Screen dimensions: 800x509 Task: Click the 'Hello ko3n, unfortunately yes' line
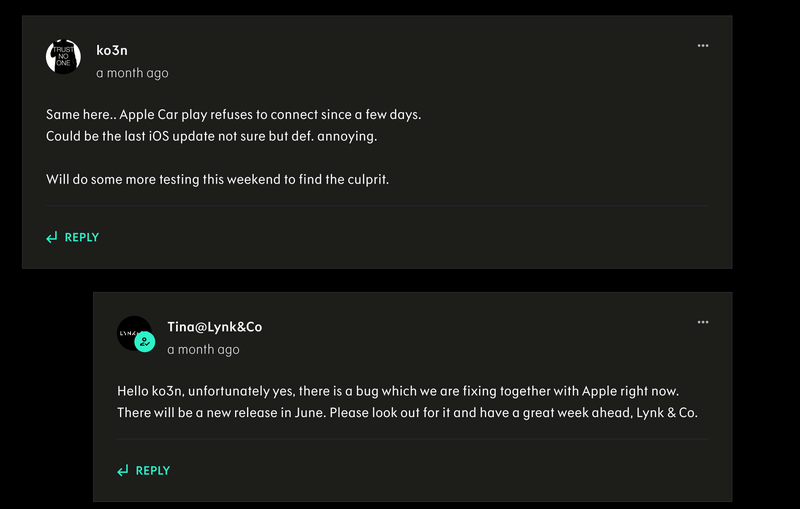[x=398, y=390]
